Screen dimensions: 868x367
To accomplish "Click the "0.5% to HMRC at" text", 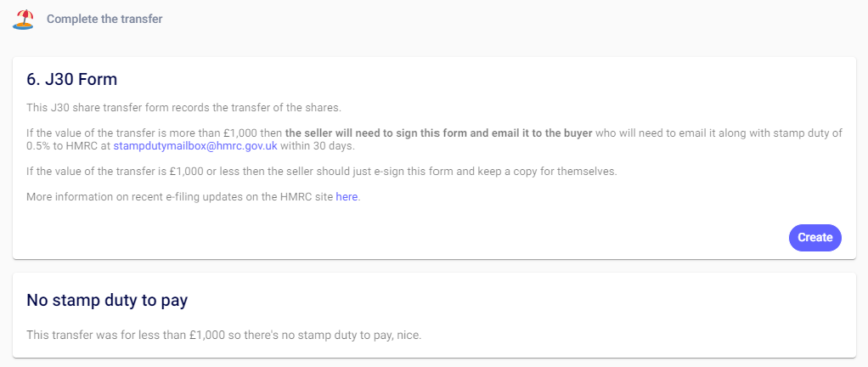I will click(68, 145).
